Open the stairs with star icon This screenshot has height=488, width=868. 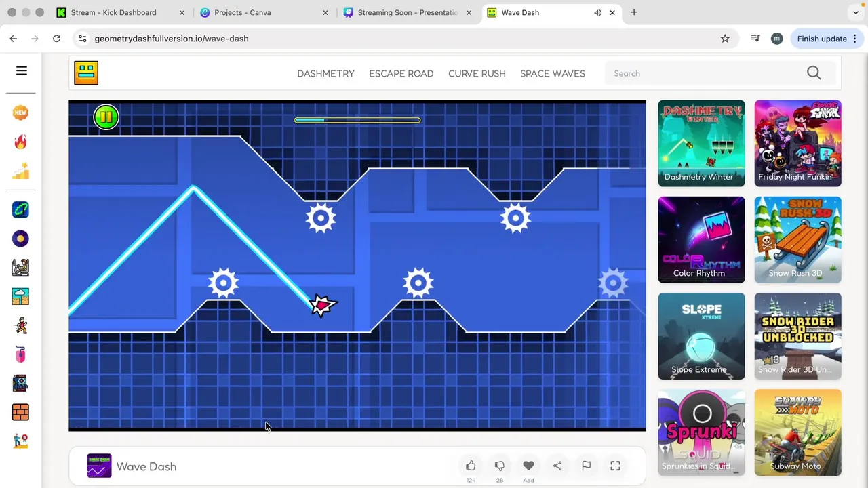tap(20, 171)
